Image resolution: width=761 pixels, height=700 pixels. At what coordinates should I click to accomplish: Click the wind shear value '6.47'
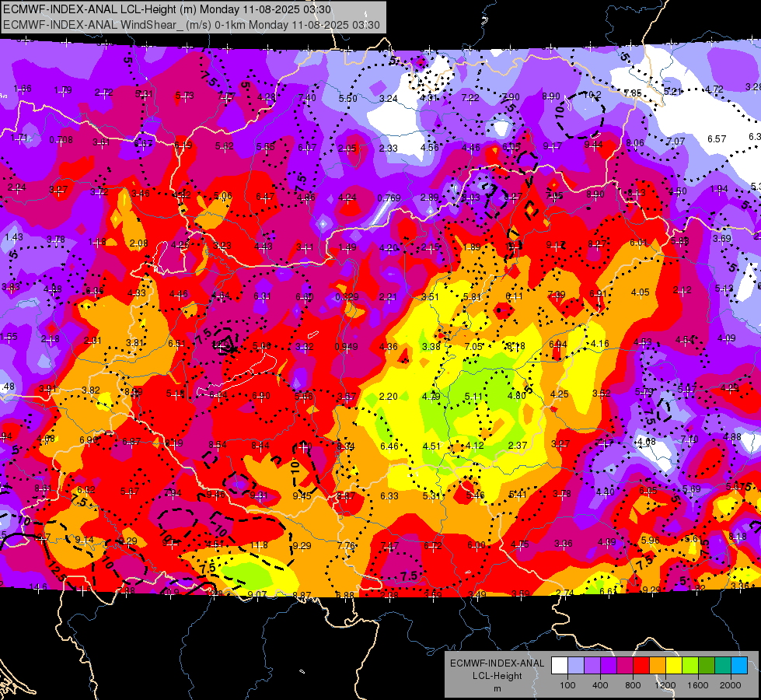(x=265, y=197)
